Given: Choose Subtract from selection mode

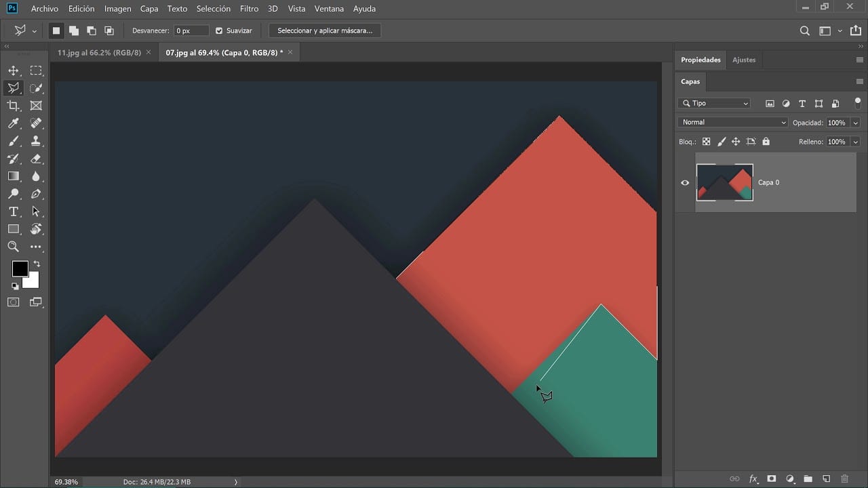Looking at the screenshot, I should pyautogui.click(x=91, y=30).
